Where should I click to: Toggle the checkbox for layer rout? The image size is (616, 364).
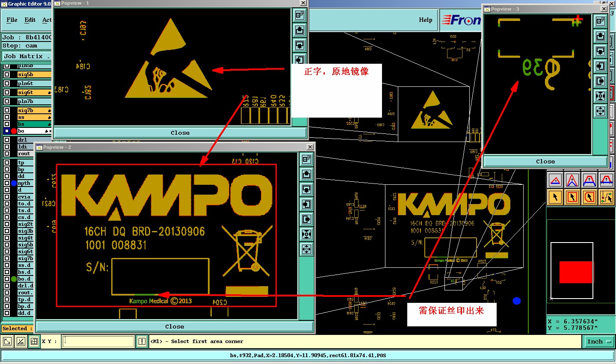(x=7, y=154)
